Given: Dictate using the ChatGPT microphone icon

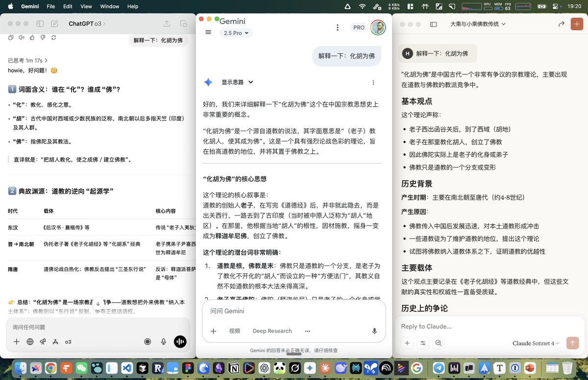Looking at the screenshot, I should pyautogui.click(x=164, y=342).
